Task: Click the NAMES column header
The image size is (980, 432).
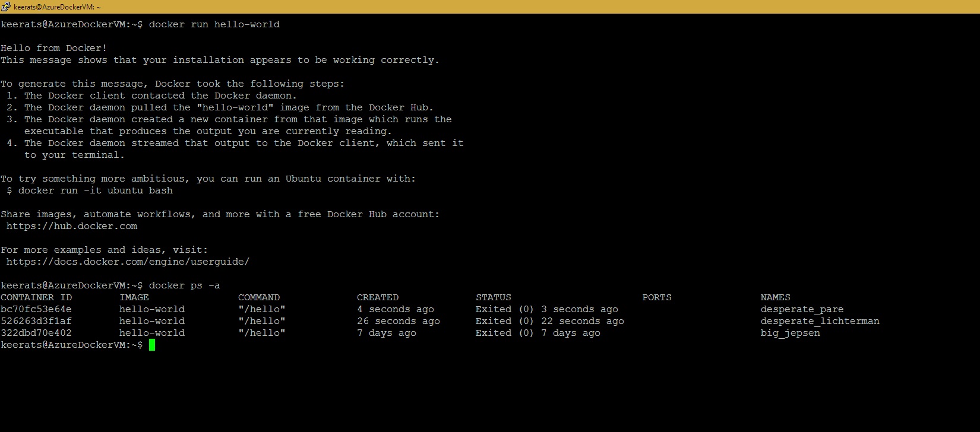Action: 776,297
